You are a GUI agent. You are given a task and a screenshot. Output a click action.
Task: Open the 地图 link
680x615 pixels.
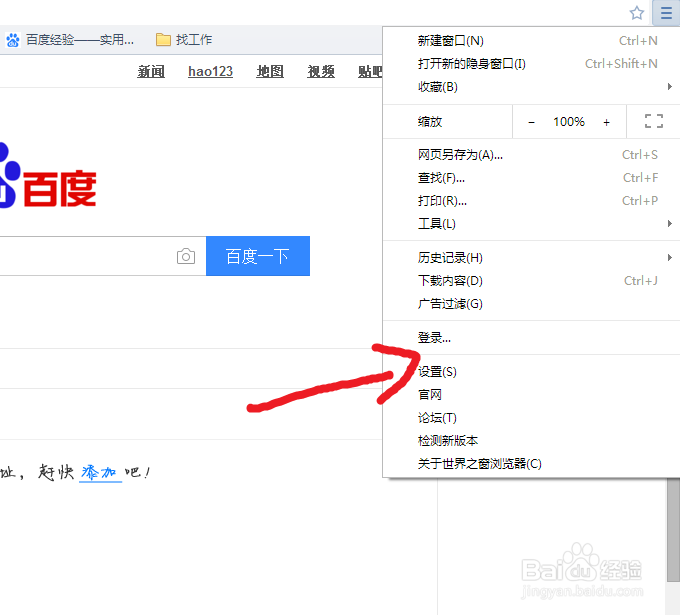pos(270,71)
